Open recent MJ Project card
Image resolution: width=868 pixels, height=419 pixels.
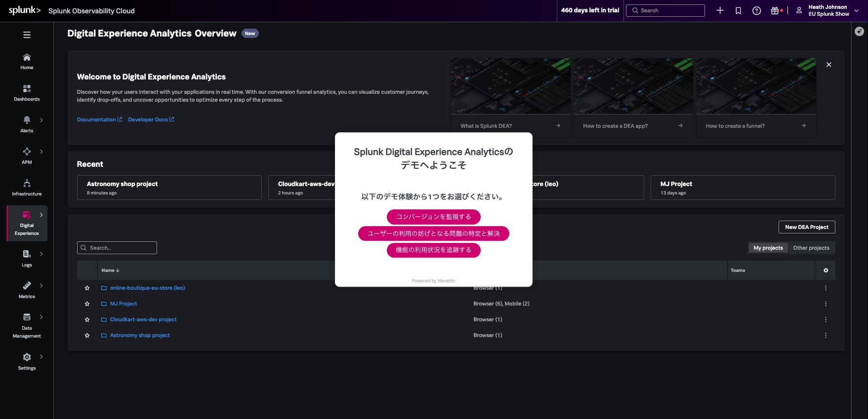click(x=743, y=188)
